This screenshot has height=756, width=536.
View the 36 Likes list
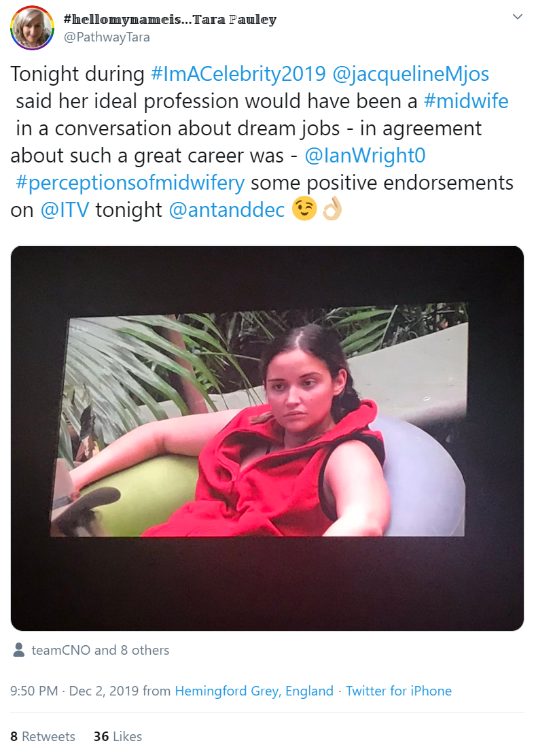(x=118, y=736)
